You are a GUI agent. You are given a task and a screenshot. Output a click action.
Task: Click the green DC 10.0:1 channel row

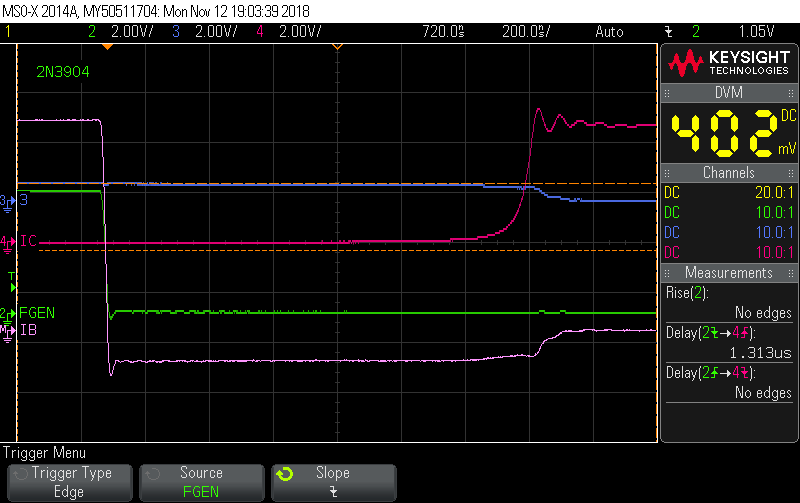click(729, 212)
